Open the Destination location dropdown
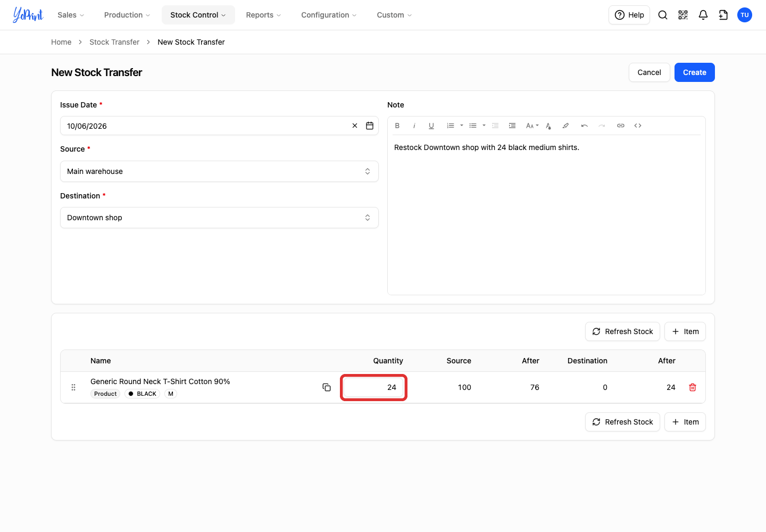The height and width of the screenshot is (532, 766). click(219, 218)
